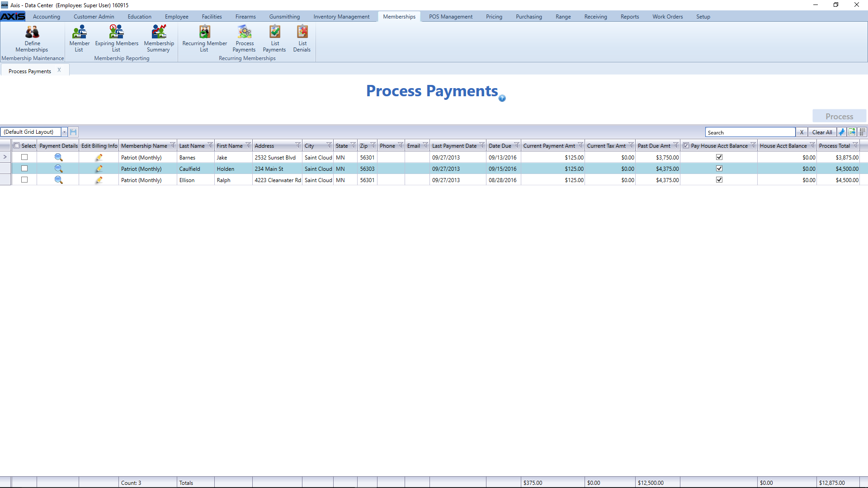Export the grid to file
Viewport: 868px width, 488px height.
(x=852, y=132)
